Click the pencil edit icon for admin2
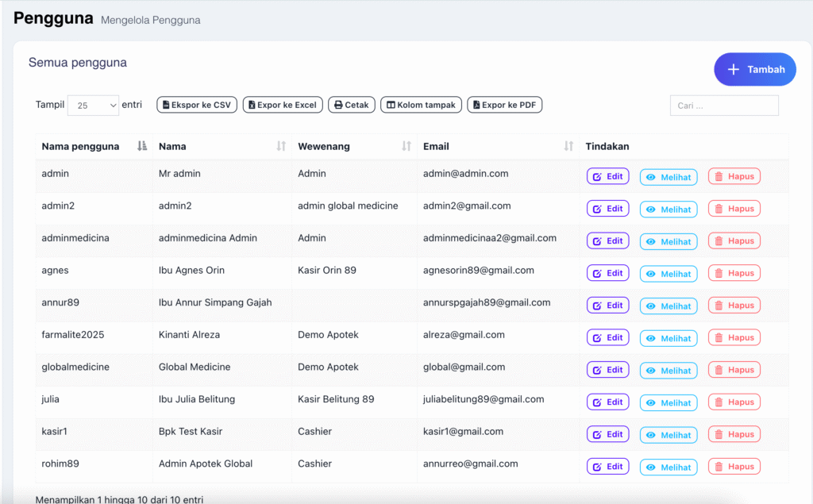Screen dimensions: 813x504 [x=597, y=209]
